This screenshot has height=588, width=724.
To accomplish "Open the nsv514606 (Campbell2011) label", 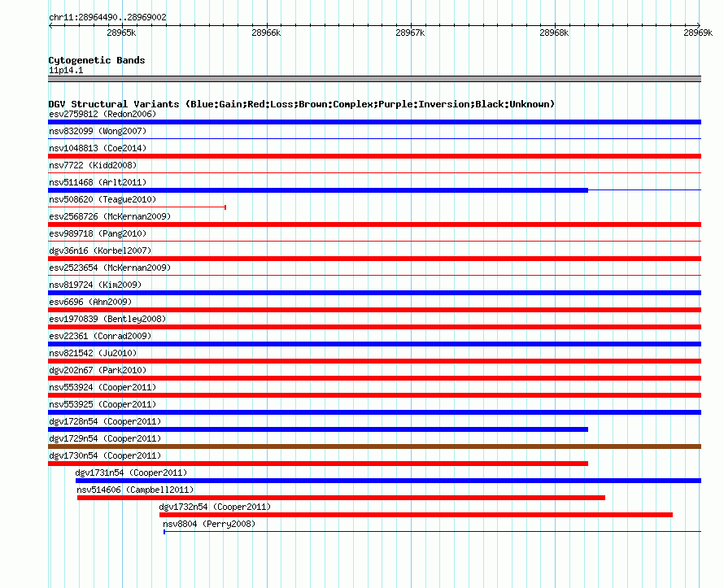I will coord(135,490).
